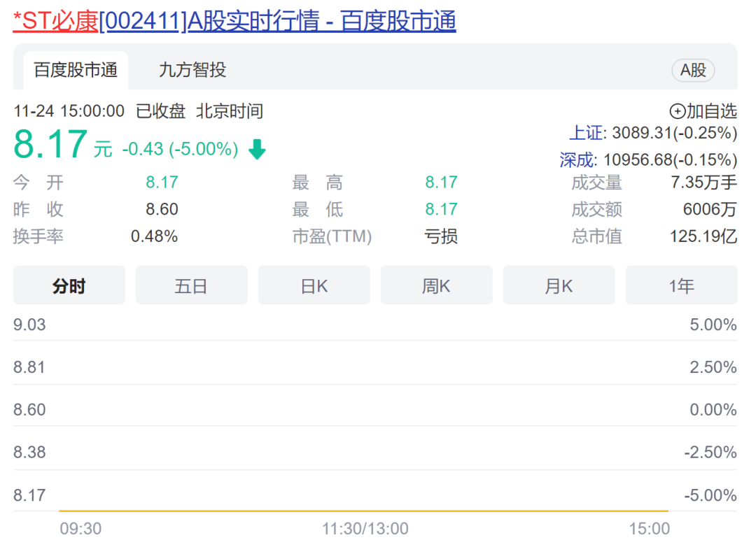Click the plus icon in 加自选
Viewport: 756px width, 547px height.
677,111
